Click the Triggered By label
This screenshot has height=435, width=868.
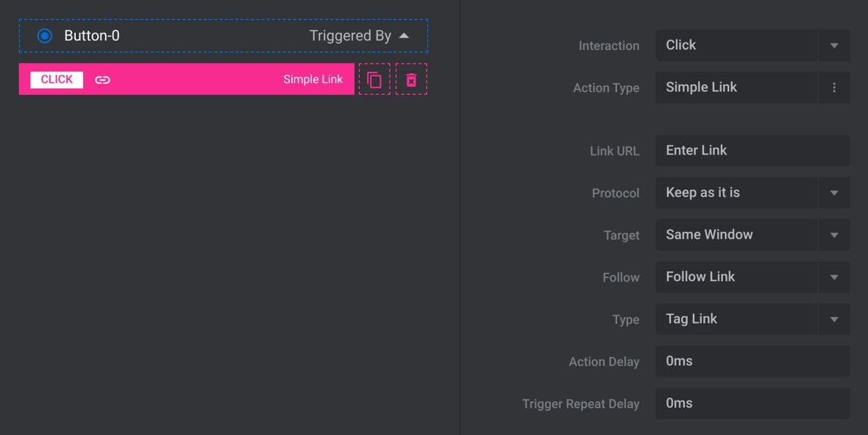tap(350, 35)
